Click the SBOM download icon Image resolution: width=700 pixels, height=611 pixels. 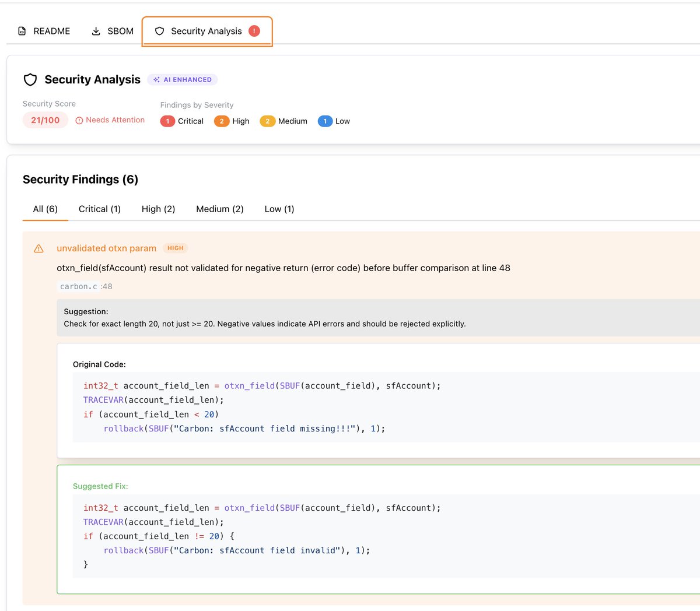[96, 31]
